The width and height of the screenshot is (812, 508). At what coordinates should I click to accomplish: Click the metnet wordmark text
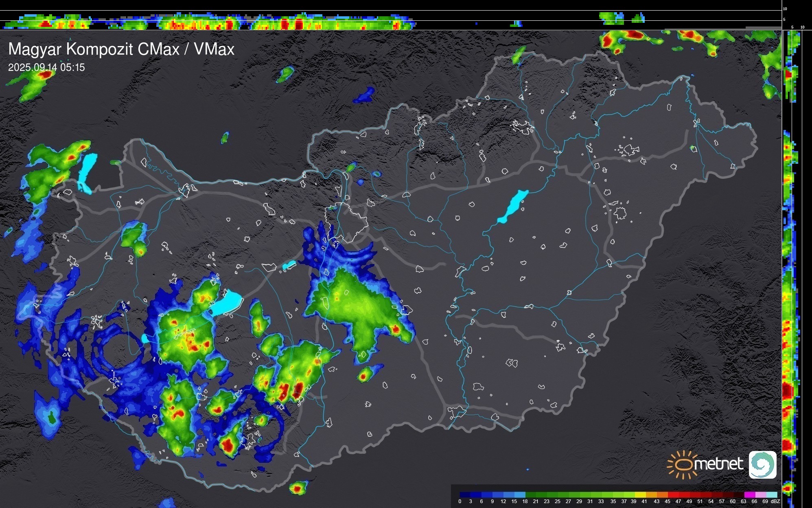coord(718,464)
